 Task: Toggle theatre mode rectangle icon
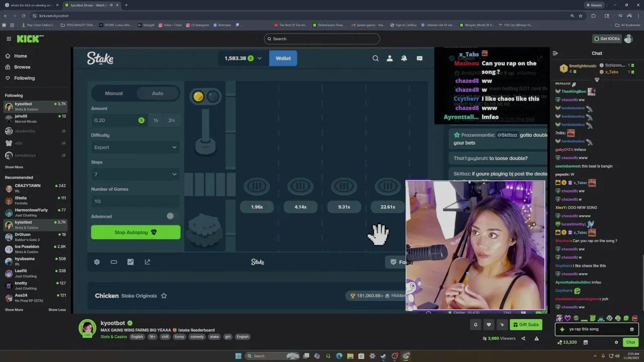point(114,262)
